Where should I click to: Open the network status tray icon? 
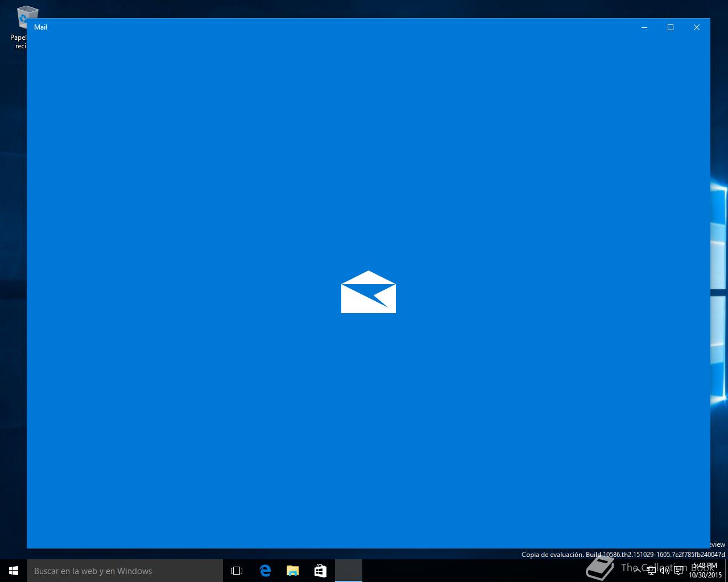(651, 571)
